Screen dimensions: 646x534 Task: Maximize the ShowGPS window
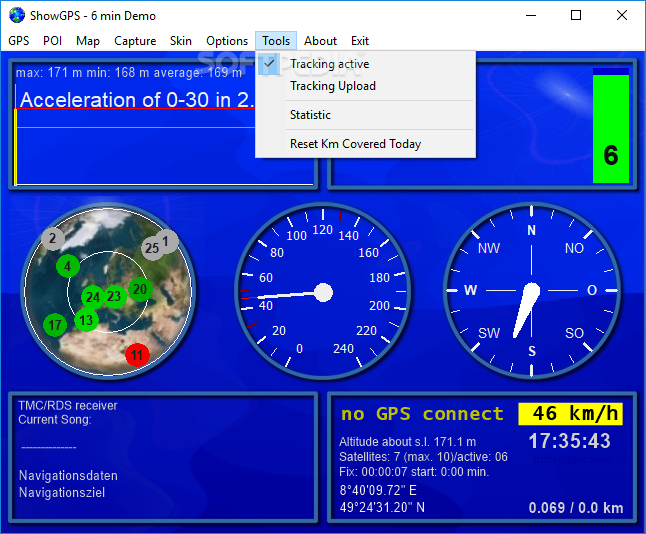point(576,16)
